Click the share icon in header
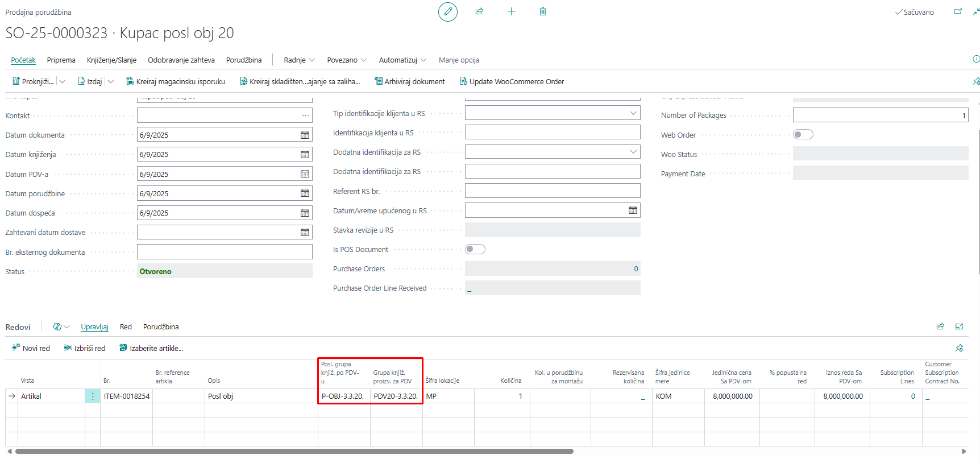 (479, 12)
